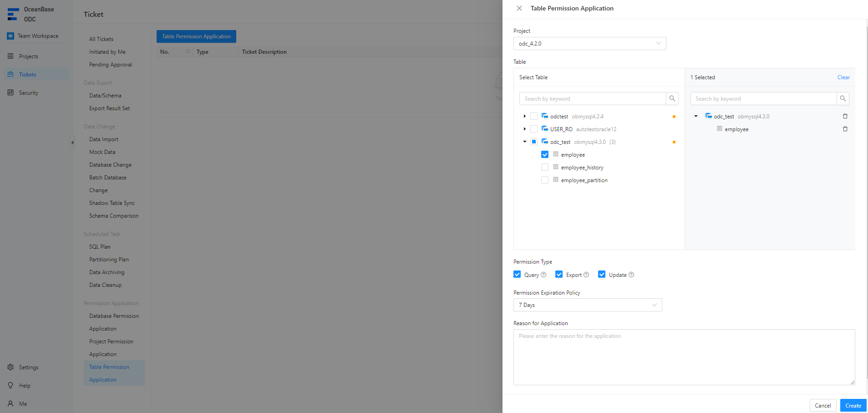868x413 pixels.
Task: Open Settings in the sidebar
Action: tap(28, 367)
